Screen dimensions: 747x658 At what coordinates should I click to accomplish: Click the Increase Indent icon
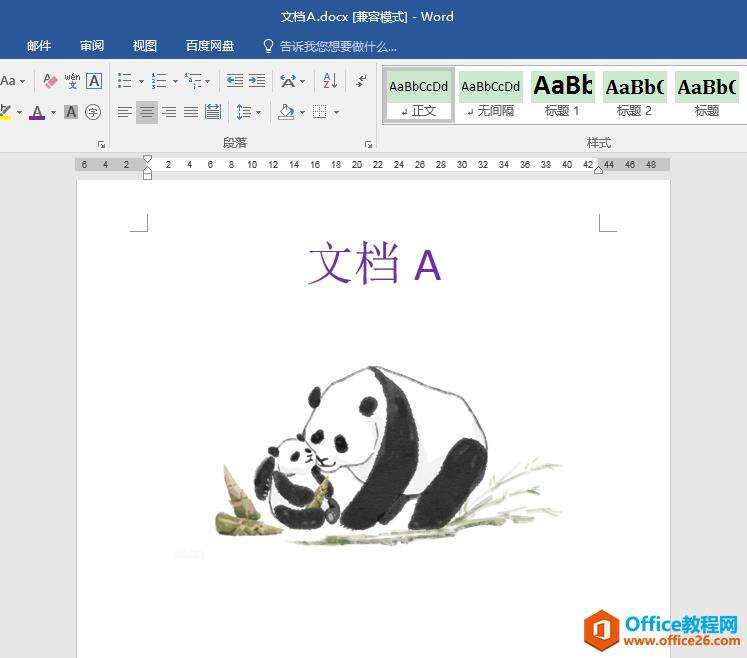(257, 81)
